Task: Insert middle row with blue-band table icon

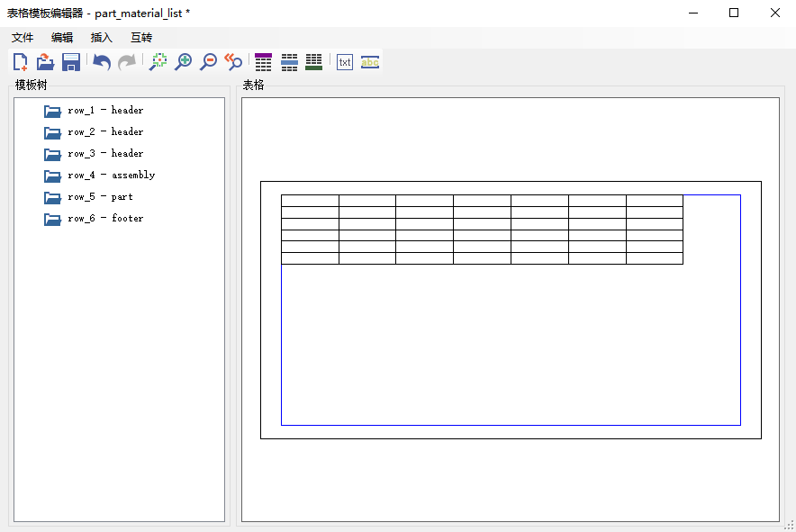Action: point(289,62)
